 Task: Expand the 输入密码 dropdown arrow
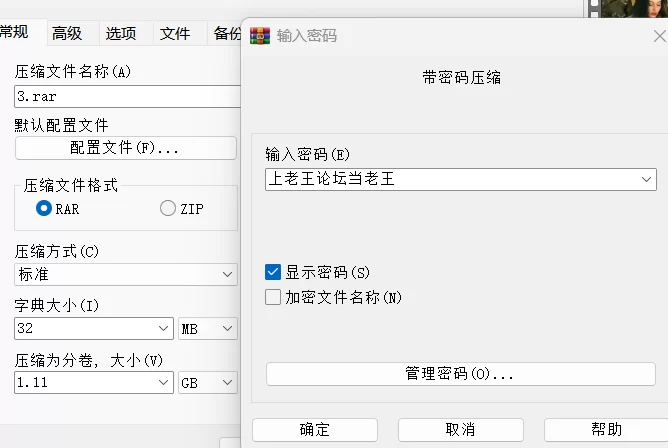pyautogui.click(x=647, y=179)
